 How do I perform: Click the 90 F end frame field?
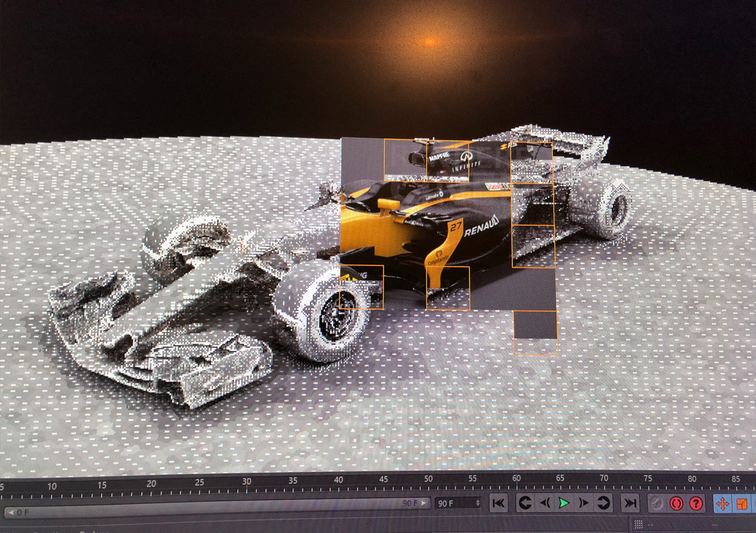(458, 503)
